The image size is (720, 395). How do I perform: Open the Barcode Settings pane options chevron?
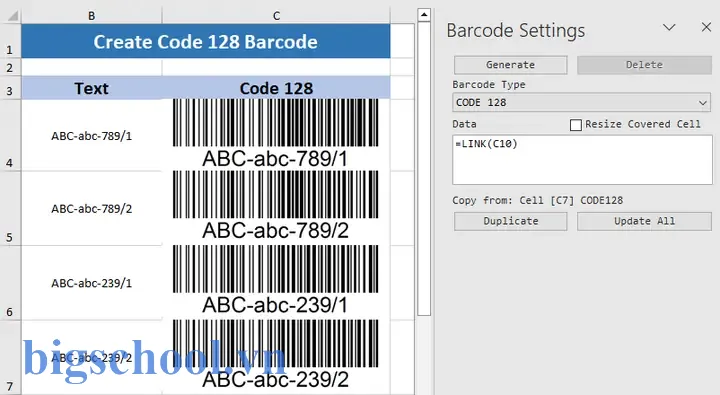point(669,28)
